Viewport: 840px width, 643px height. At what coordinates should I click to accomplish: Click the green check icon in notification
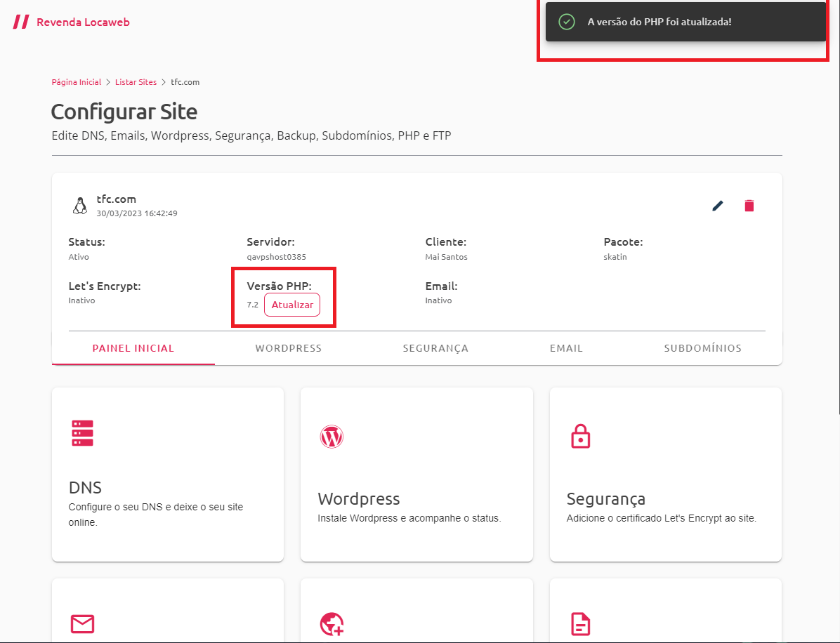pos(567,22)
